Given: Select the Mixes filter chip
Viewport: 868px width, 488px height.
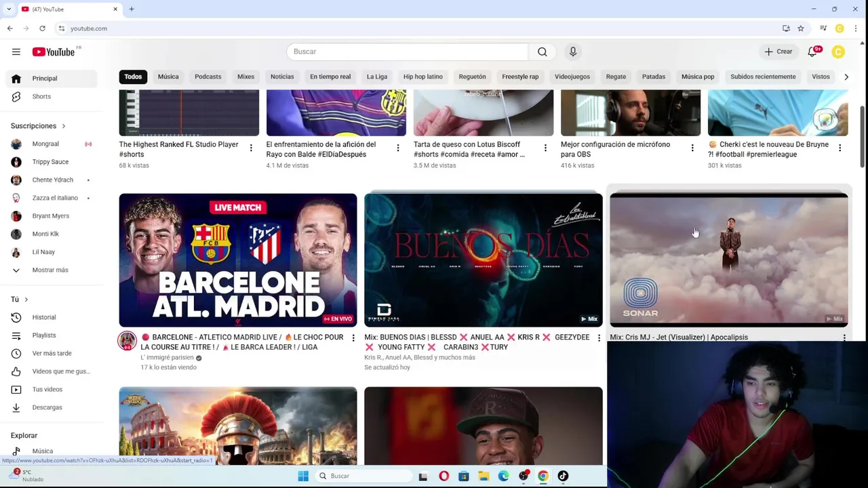Looking at the screenshot, I should pyautogui.click(x=245, y=77).
